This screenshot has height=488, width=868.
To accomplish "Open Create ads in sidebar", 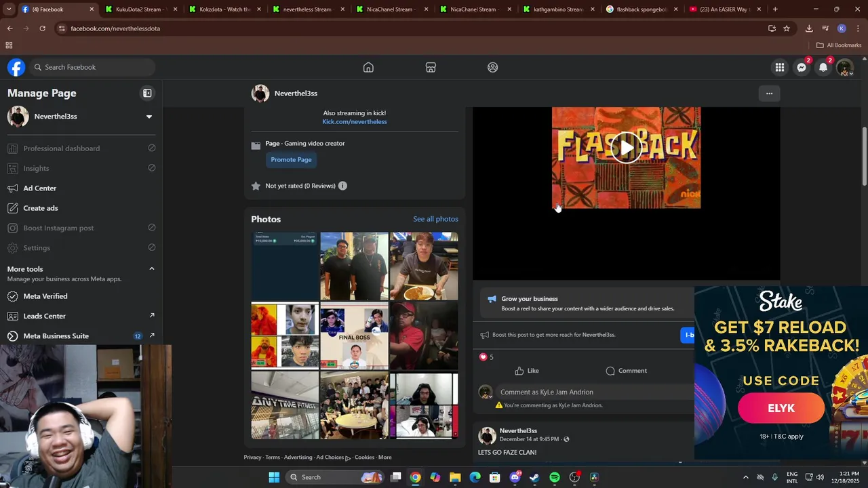I will pyautogui.click(x=81, y=208).
